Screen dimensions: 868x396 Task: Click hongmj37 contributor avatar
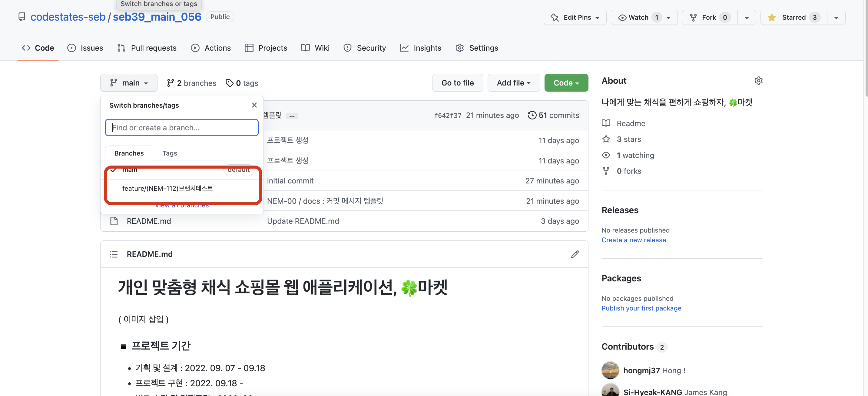pyautogui.click(x=610, y=370)
